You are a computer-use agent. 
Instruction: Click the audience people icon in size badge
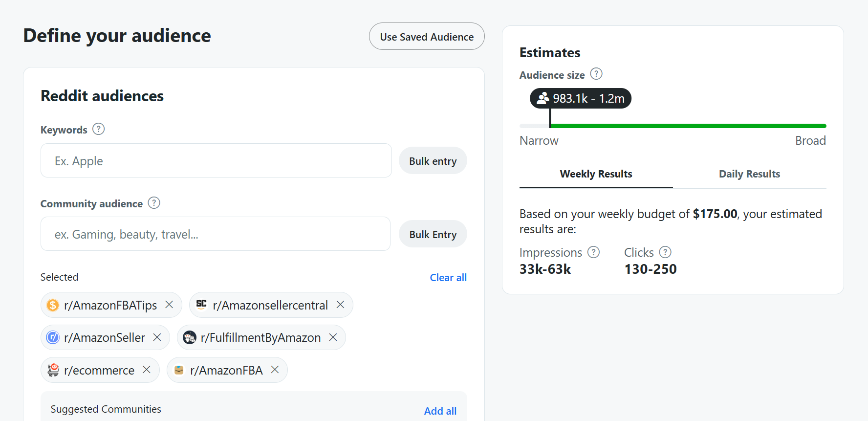[x=542, y=98]
